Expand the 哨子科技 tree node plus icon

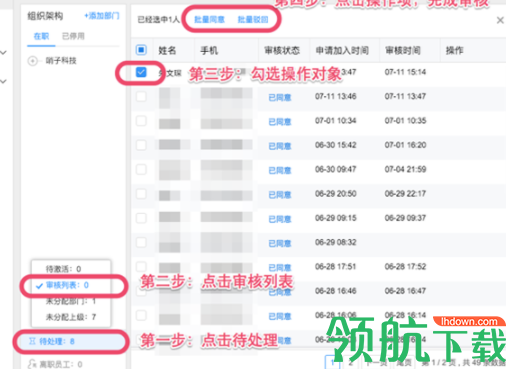click(x=33, y=61)
